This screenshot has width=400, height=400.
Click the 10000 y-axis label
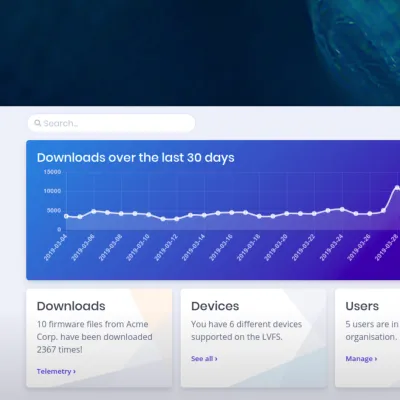point(52,191)
